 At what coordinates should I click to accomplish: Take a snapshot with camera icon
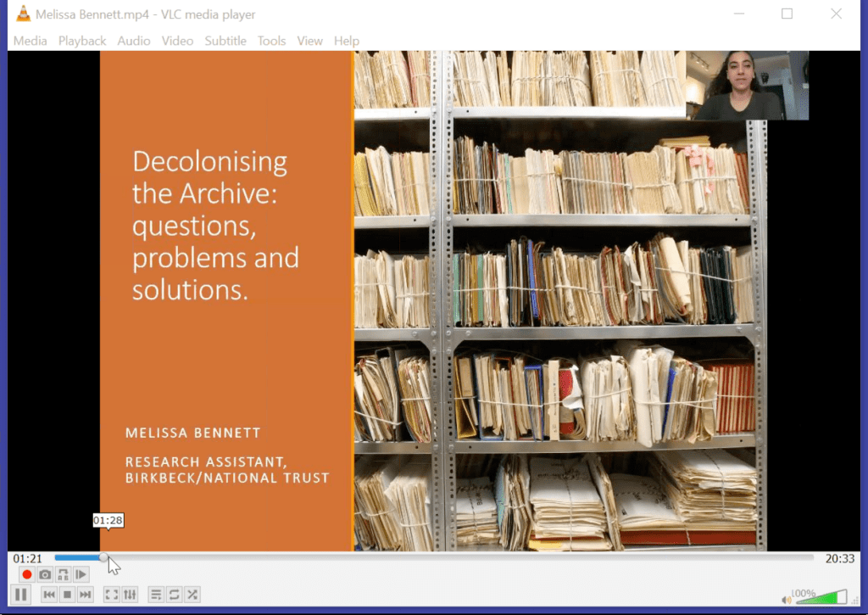tap(45, 574)
